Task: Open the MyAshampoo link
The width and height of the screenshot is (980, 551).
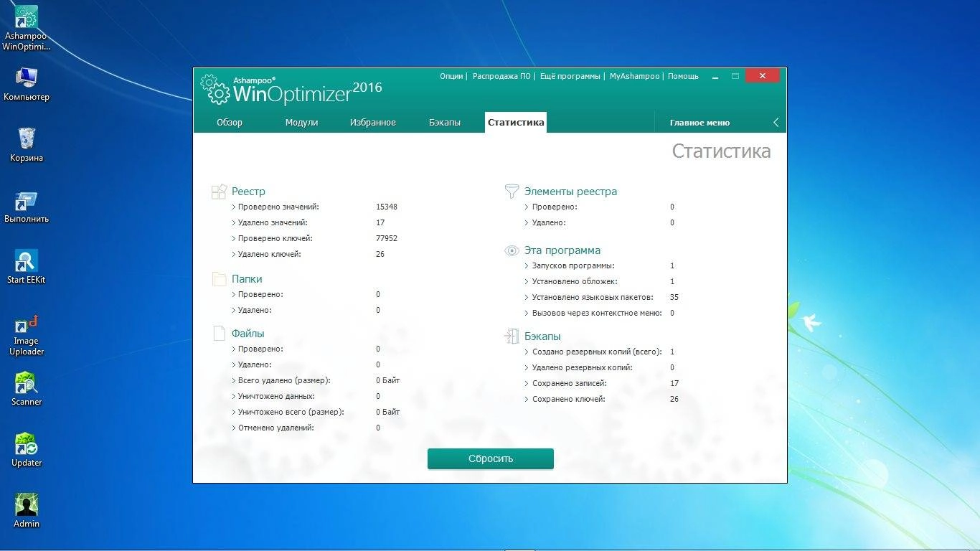Action: coord(634,76)
